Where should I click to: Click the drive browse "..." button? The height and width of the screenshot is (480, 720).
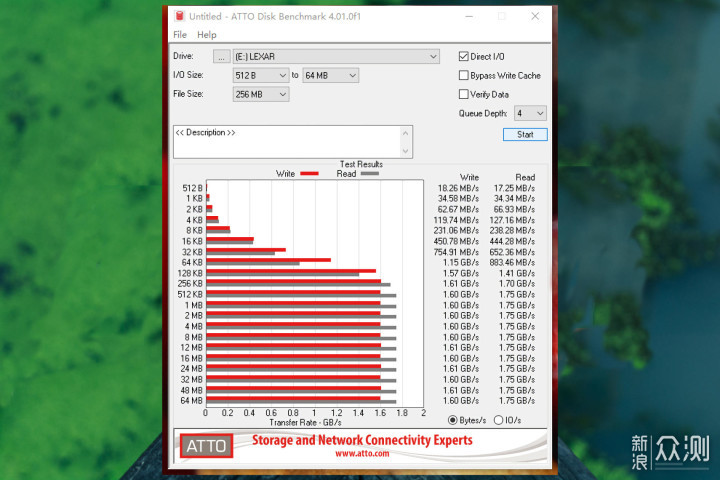click(x=221, y=57)
